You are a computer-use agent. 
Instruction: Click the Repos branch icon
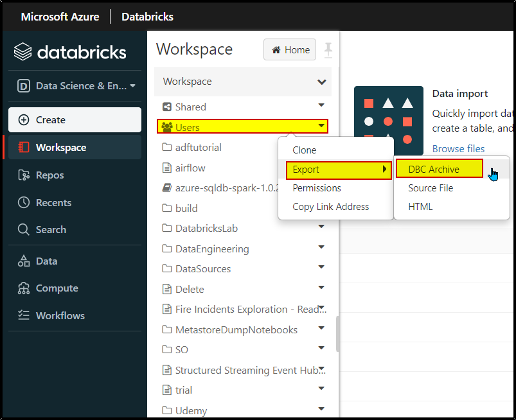coord(24,175)
